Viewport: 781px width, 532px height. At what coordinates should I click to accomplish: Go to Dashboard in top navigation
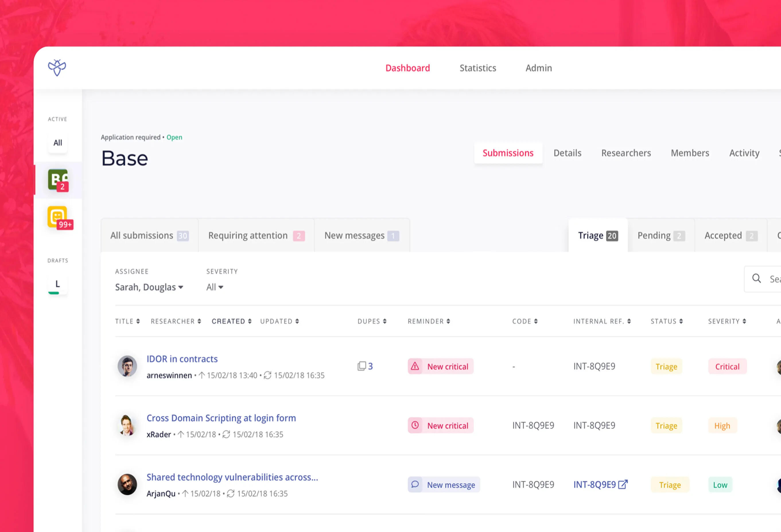[x=408, y=68]
